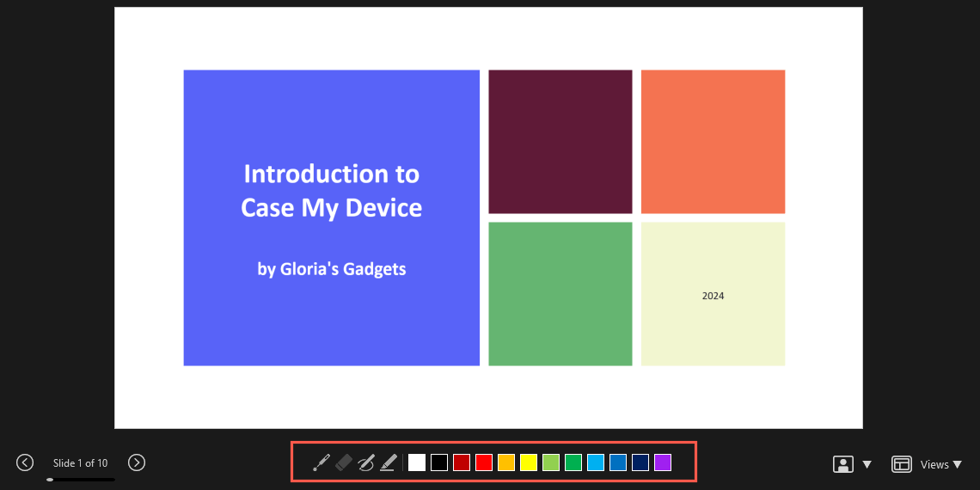Click the orange square on slide
980x490 pixels.
[x=714, y=141]
